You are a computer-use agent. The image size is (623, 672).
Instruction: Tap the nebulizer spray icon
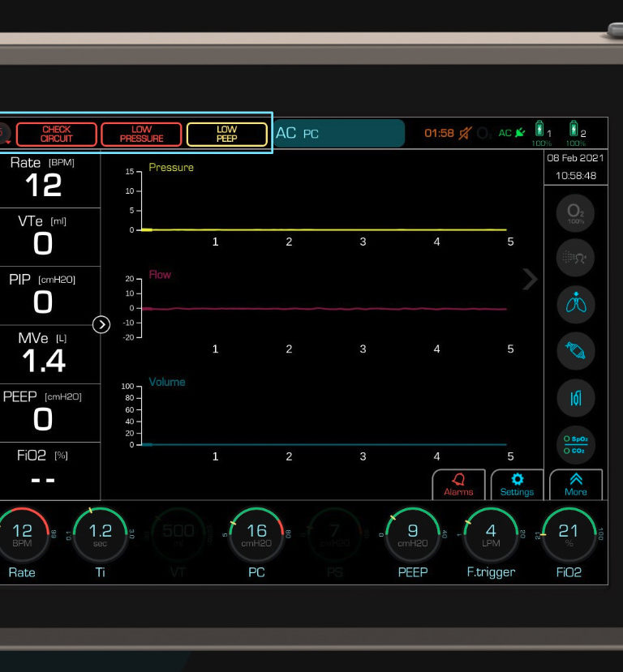(x=575, y=259)
